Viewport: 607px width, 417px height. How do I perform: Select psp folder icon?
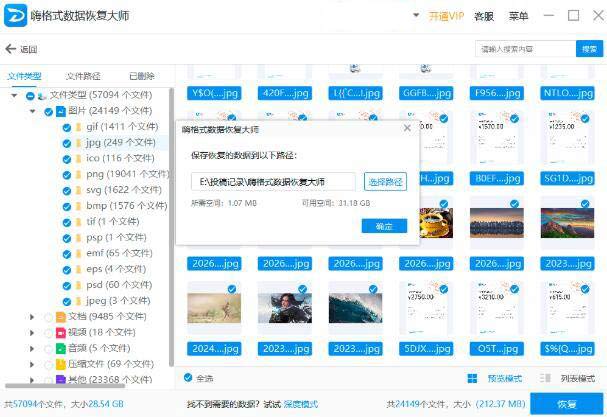[79, 238]
